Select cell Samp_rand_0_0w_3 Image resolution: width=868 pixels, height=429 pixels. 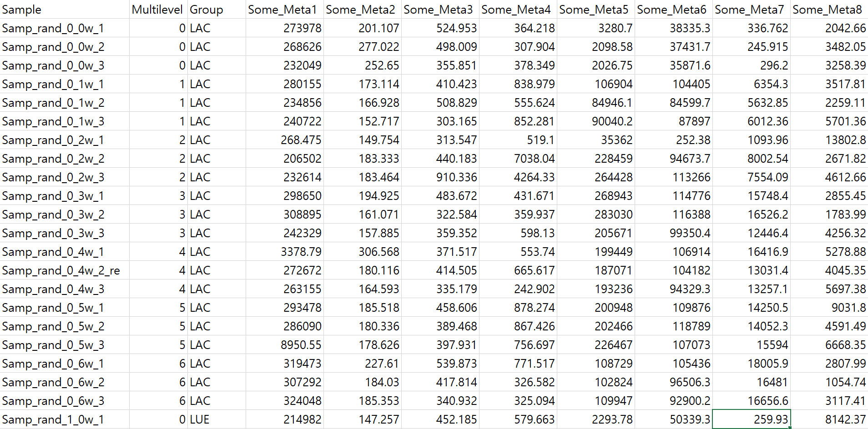tap(65, 65)
